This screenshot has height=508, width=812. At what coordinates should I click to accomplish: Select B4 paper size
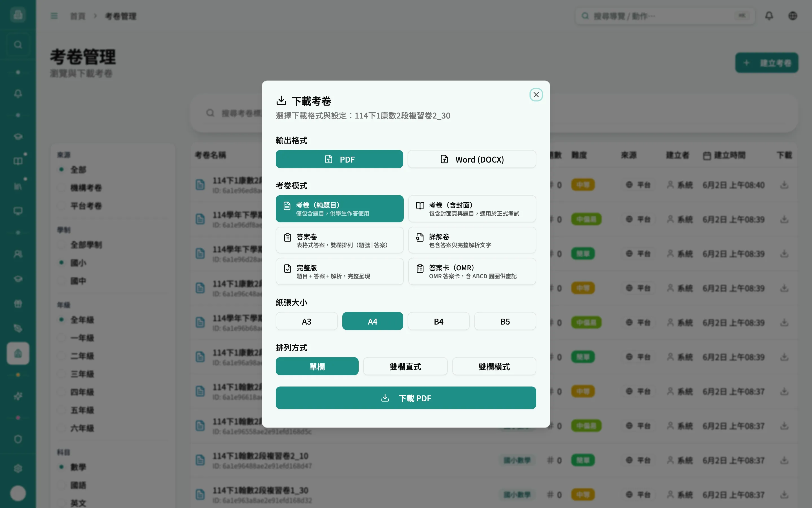438,321
